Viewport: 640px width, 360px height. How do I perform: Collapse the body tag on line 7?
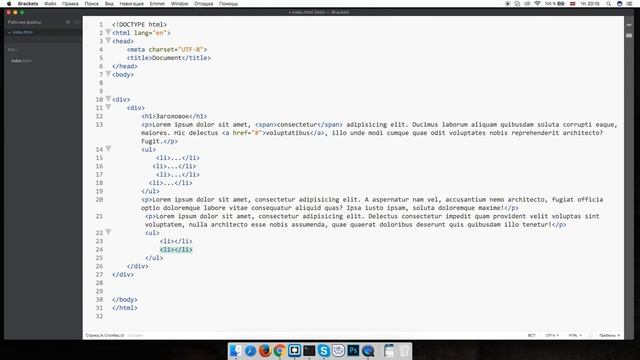(108, 74)
